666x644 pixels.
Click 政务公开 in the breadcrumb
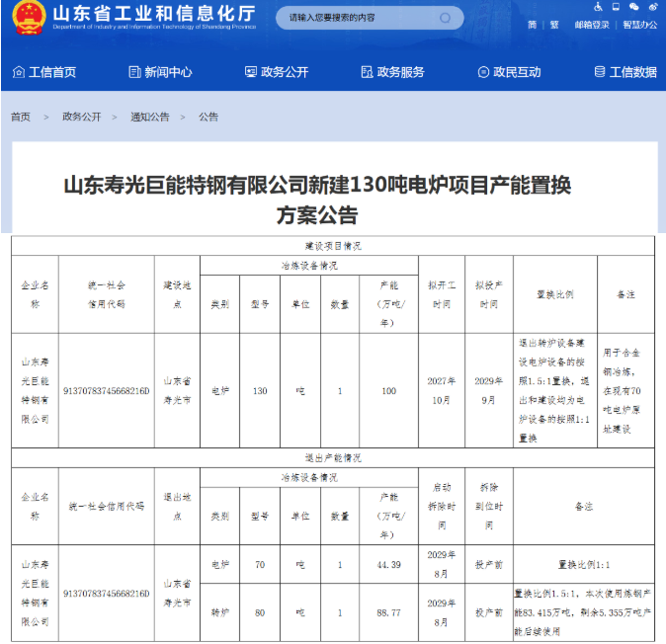pyautogui.click(x=82, y=117)
